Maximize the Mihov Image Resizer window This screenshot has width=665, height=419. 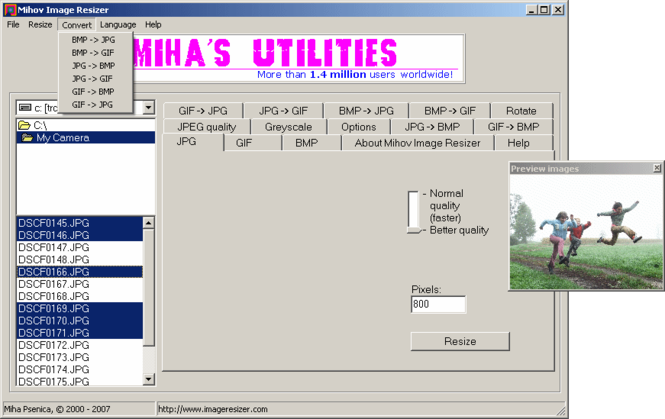544,9
